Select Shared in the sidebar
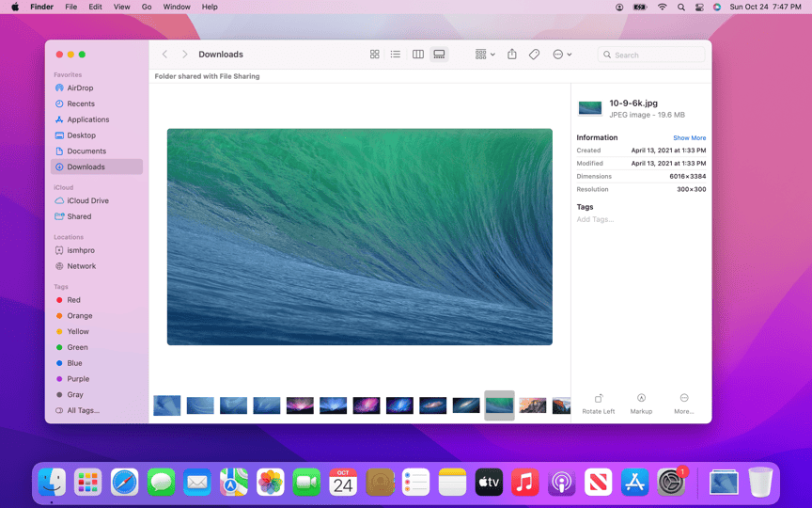This screenshot has height=508, width=812. [x=97, y=216]
